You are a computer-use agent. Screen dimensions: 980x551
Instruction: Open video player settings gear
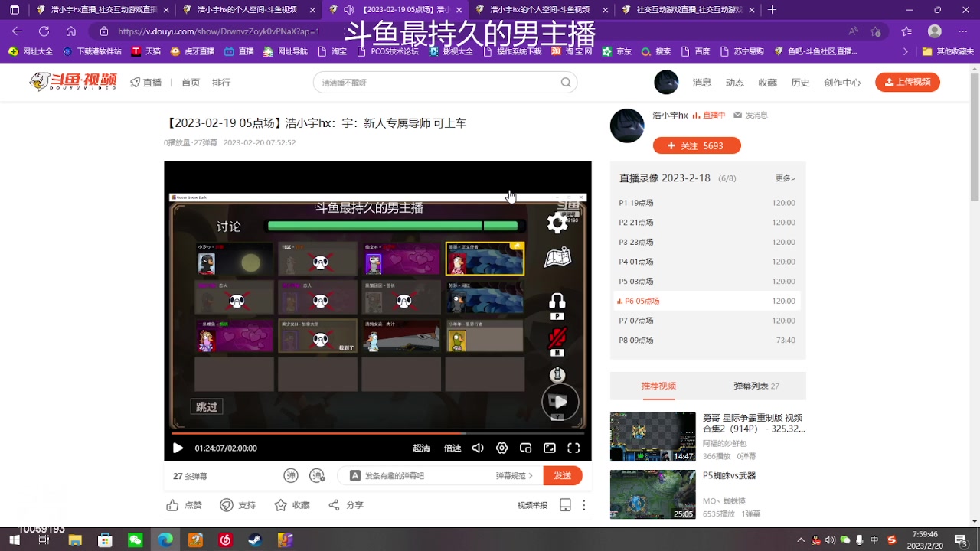click(502, 448)
